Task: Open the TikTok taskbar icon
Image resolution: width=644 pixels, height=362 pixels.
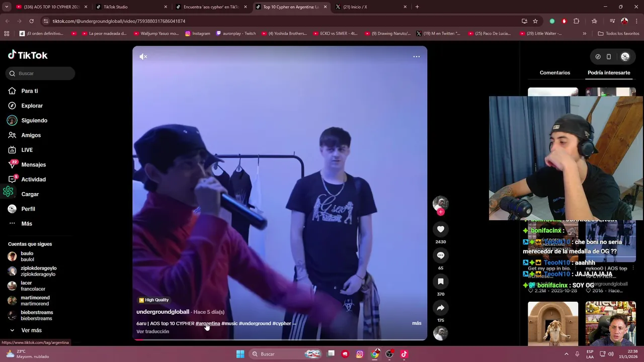Action: click(x=404, y=354)
